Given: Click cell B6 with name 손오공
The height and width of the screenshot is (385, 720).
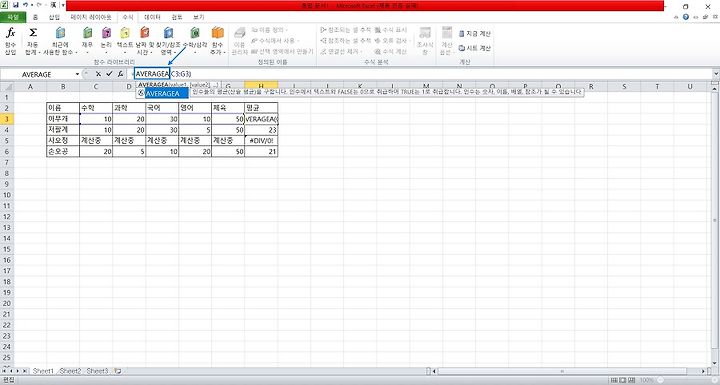Looking at the screenshot, I should (x=63, y=151).
